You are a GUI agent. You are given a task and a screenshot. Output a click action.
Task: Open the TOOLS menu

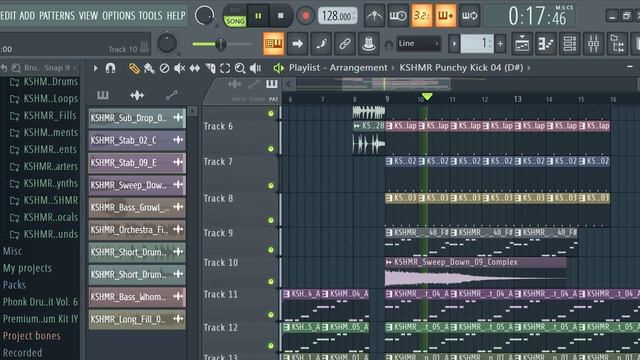click(150, 16)
